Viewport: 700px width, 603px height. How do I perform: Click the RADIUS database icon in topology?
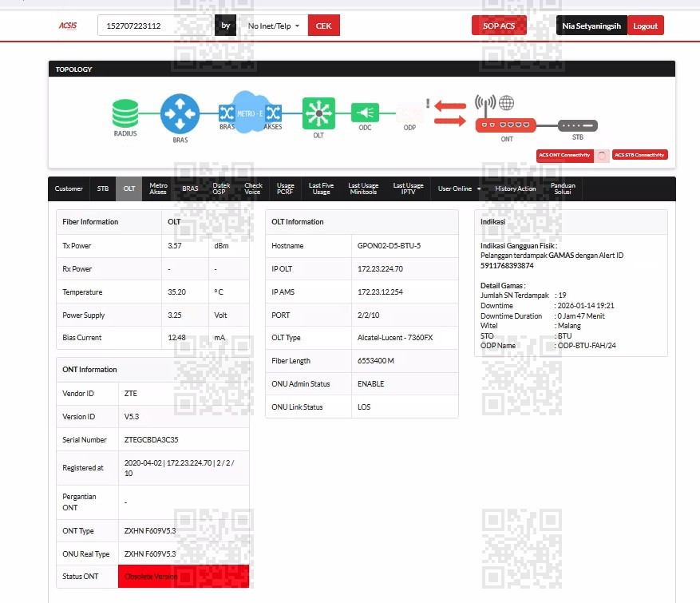pyautogui.click(x=125, y=113)
